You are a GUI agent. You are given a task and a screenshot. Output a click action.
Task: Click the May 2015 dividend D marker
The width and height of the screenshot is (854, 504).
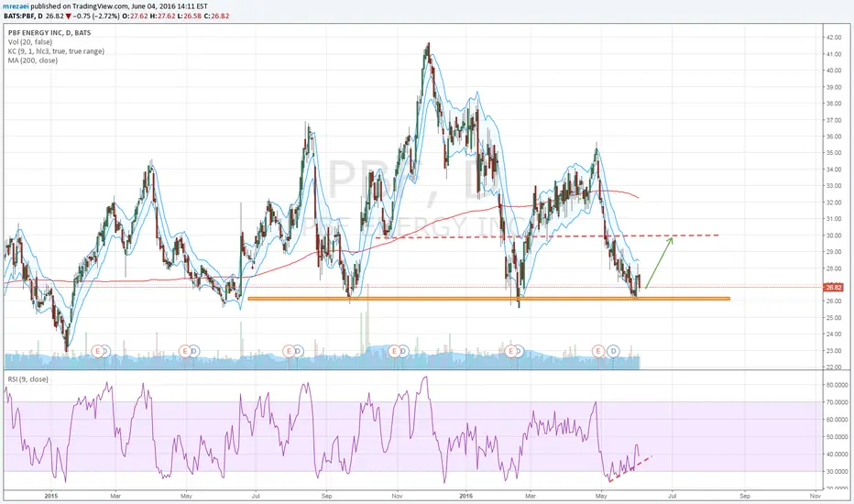[194, 351]
